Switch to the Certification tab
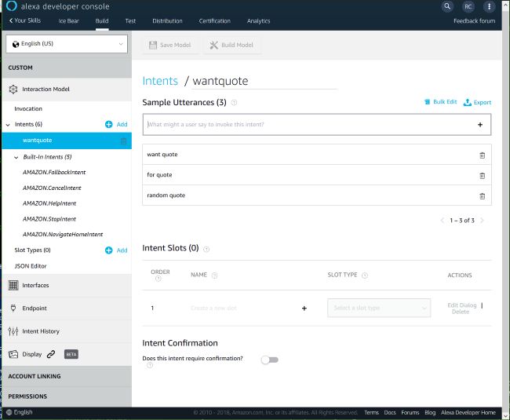510x420 pixels. tap(215, 21)
